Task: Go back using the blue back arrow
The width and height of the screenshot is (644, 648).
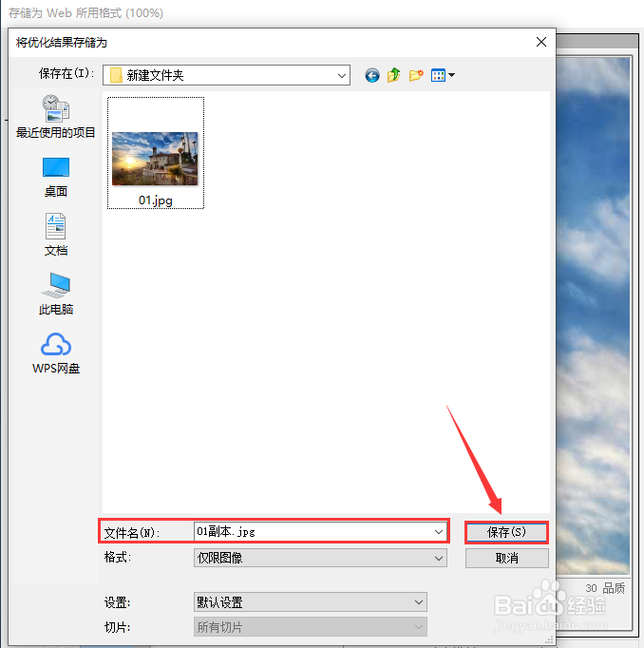Action: [x=371, y=76]
